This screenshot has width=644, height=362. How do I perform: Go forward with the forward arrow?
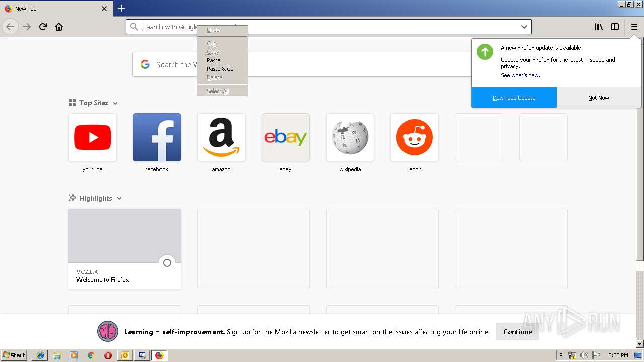click(27, 27)
